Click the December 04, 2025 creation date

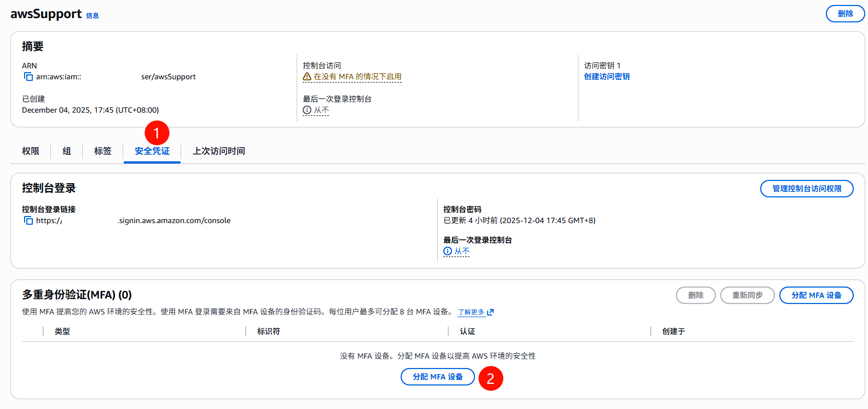click(x=90, y=110)
